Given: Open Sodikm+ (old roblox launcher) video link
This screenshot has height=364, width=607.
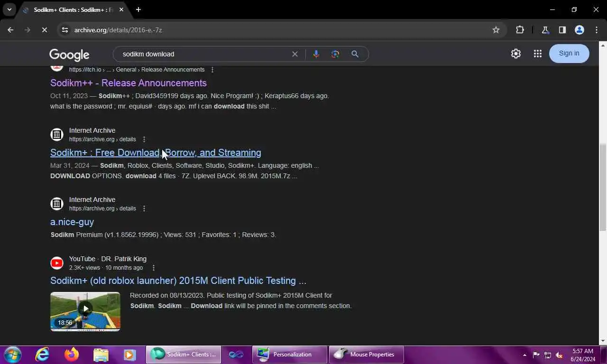Looking at the screenshot, I should pos(178,281).
